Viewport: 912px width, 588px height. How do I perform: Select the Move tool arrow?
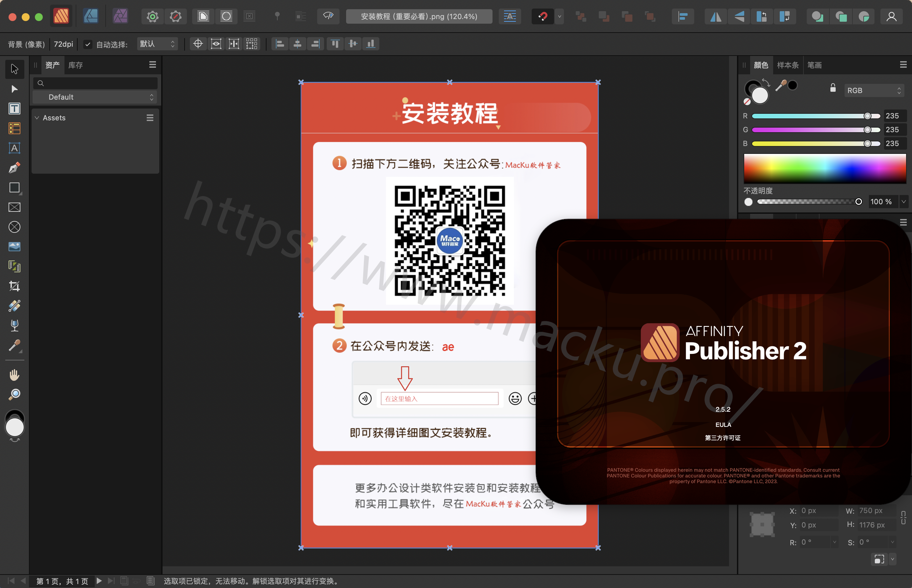coord(14,69)
